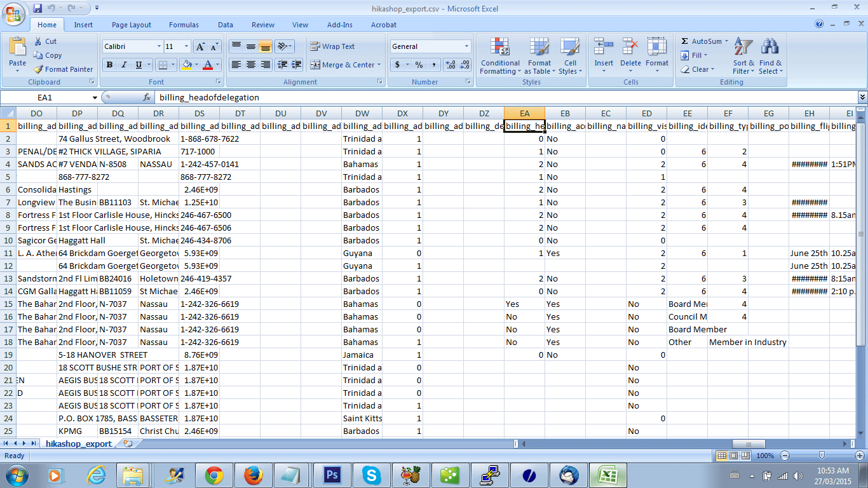Open Google Chrome from the taskbar
The width and height of the screenshot is (868, 488).
(214, 475)
